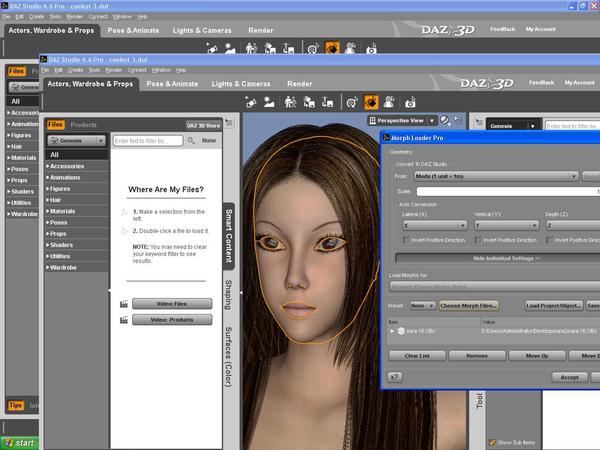Open the Perspective View dropdown arrow
The height and width of the screenshot is (450, 600).
(x=432, y=121)
